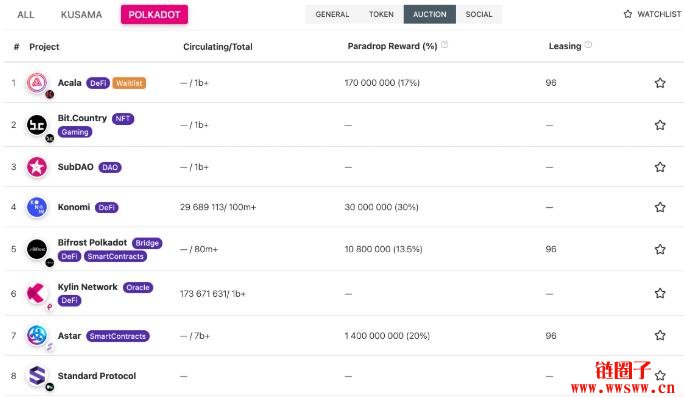Switch to the KUSAMA network tab
Screen dimensions: 684x398
(81, 14)
